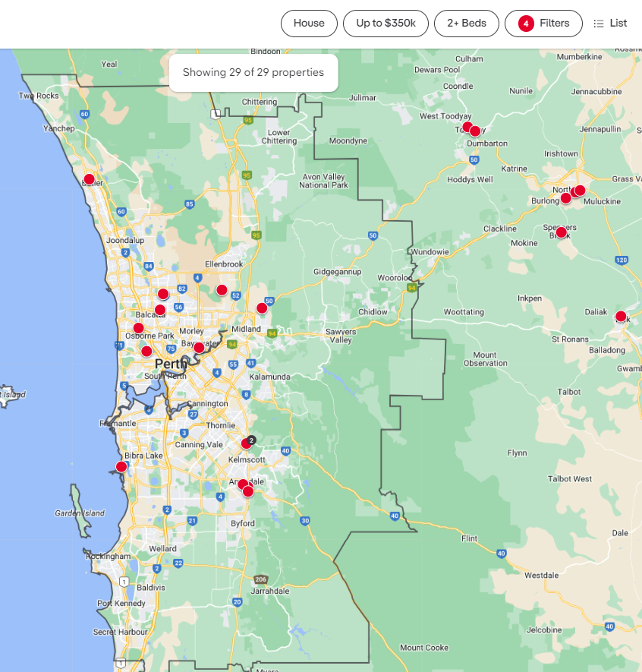Click the property marker at Butler
642x672 pixels.
[x=89, y=180]
